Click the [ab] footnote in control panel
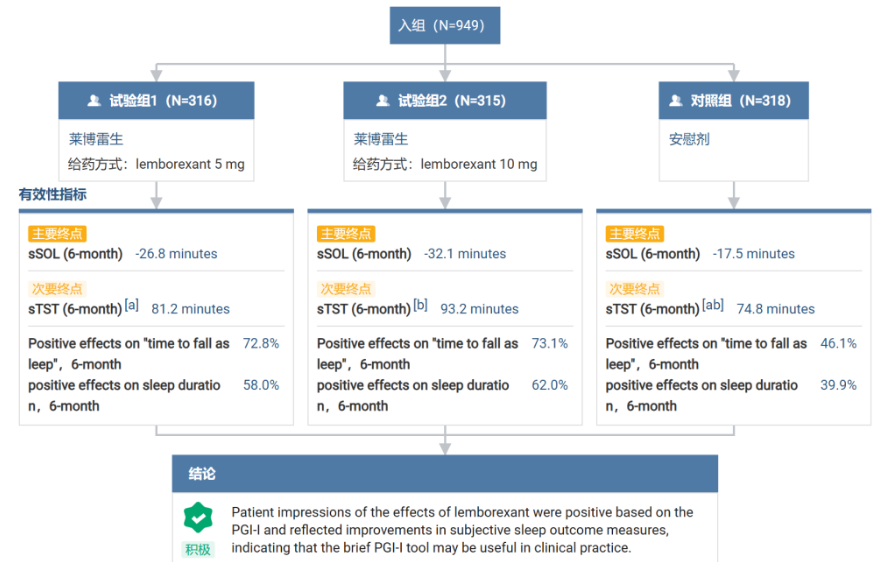This screenshot has width=880, height=562. (713, 305)
